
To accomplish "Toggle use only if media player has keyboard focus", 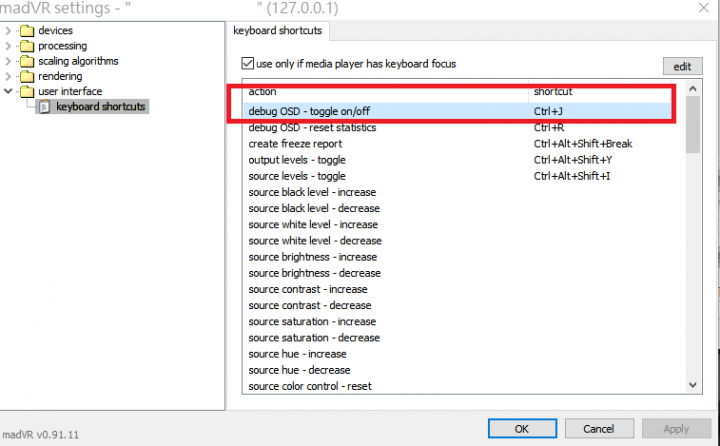I will pos(248,63).
